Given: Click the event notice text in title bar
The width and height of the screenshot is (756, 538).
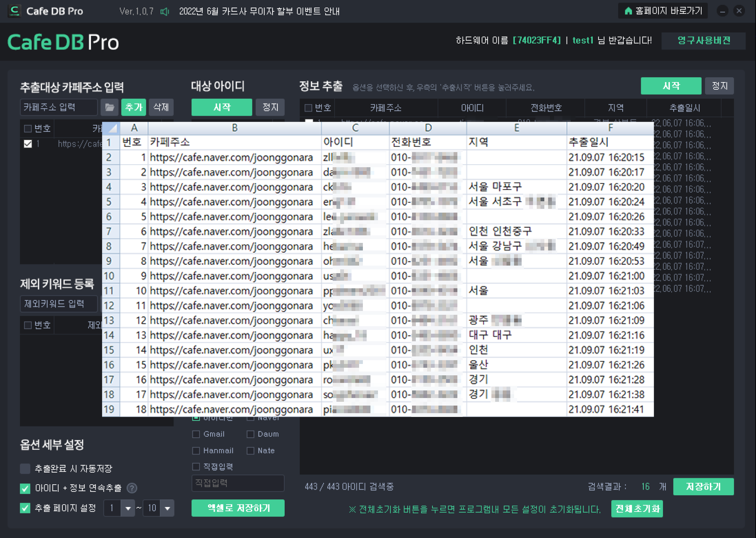Looking at the screenshot, I should pyautogui.click(x=259, y=11).
